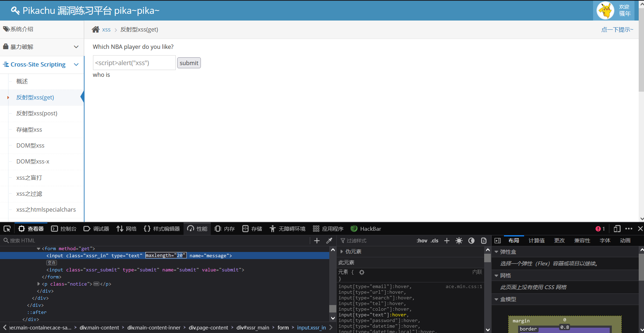The height and width of the screenshot is (333, 644).
Task: Click the 空白 whitespace badge in markup
Action: 52,263
